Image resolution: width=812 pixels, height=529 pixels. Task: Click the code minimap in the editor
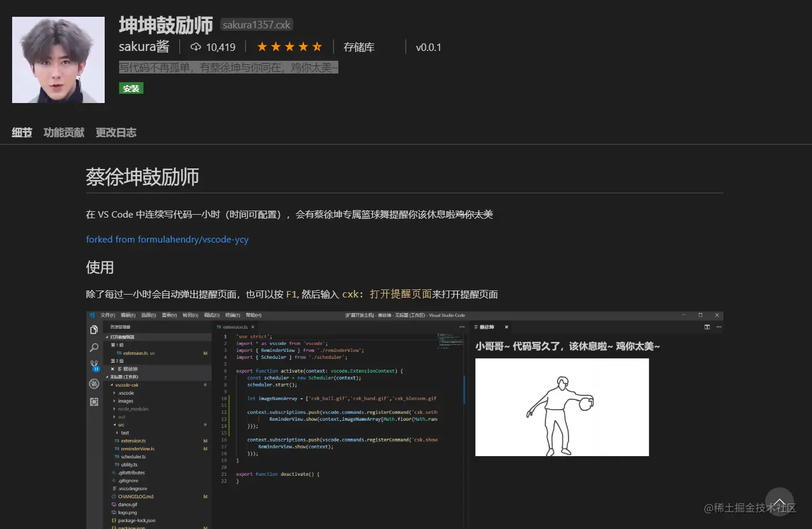point(450,340)
